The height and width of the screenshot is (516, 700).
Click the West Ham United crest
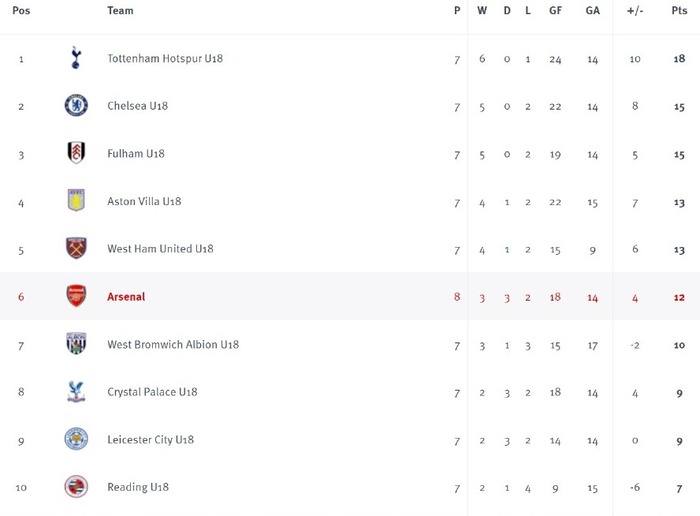(x=76, y=248)
